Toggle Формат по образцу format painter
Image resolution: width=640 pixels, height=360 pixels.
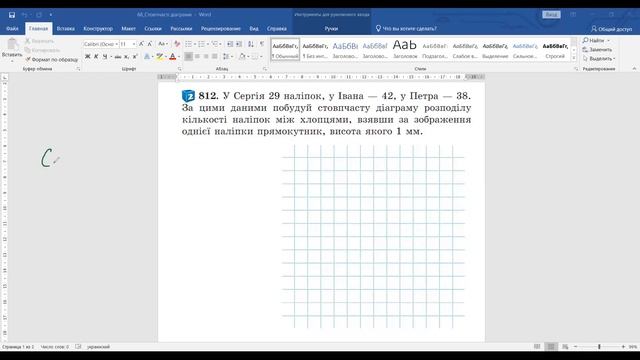point(51,60)
